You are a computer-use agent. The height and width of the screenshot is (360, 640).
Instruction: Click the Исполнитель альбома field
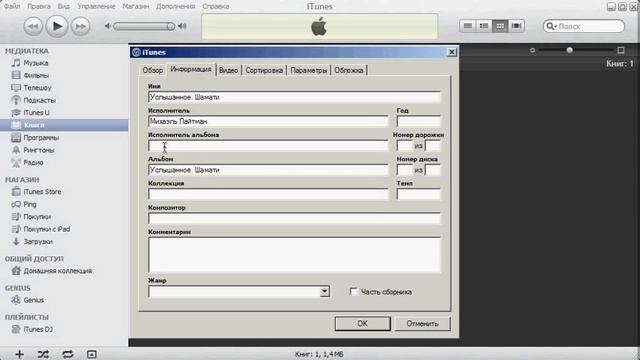(x=268, y=146)
